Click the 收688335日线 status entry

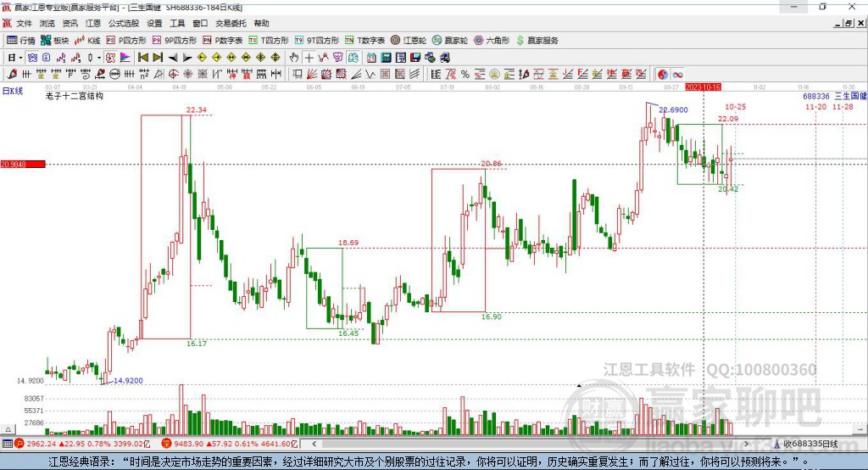[x=806, y=444]
